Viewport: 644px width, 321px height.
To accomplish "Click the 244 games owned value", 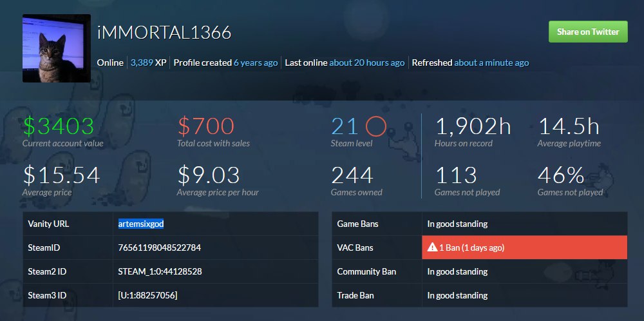I will pos(352,175).
